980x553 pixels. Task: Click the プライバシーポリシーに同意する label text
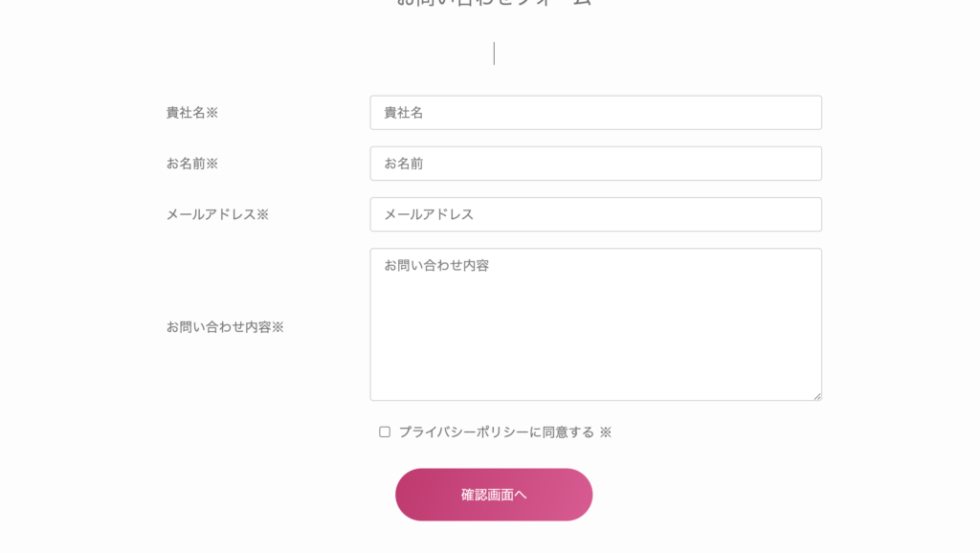(496, 432)
